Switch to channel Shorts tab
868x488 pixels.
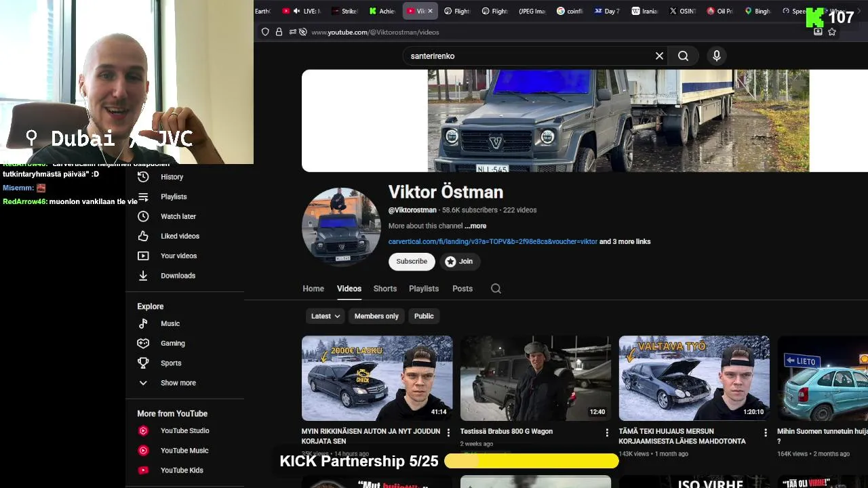(x=385, y=289)
